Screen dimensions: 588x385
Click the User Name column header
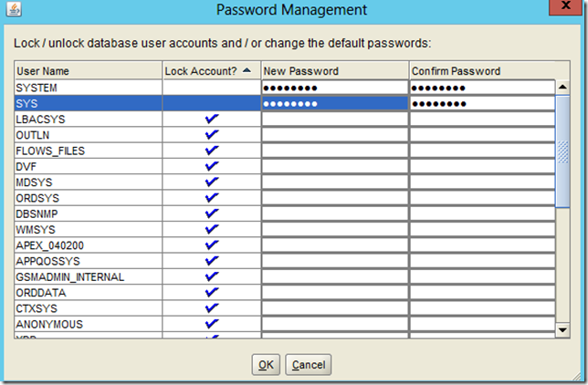point(88,71)
